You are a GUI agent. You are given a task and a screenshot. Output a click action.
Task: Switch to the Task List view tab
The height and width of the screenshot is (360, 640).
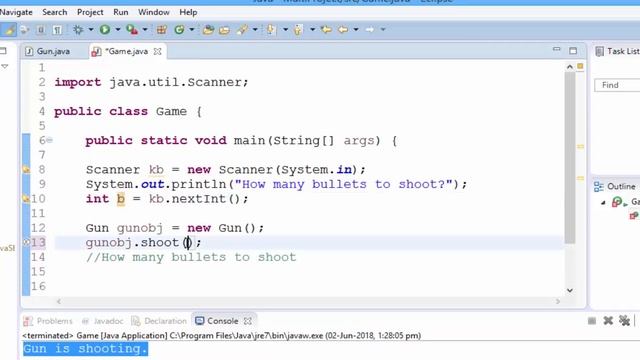click(x=617, y=51)
